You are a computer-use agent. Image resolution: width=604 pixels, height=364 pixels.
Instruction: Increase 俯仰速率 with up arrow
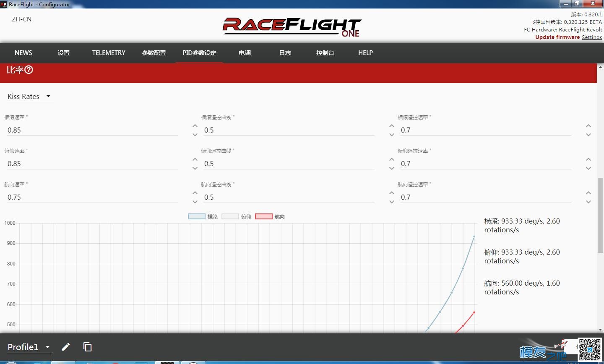pyautogui.click(x=195, y=159)
